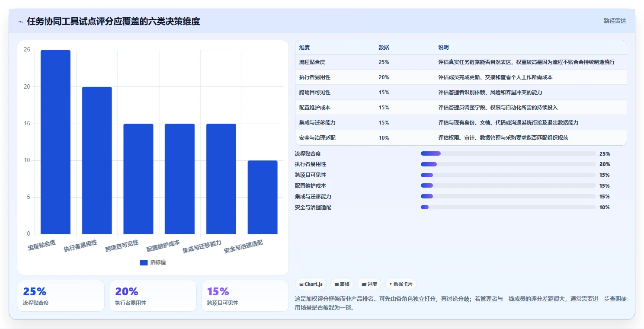Click the 10% value beside the progress list
Image resolution: width=644 pixels, height=329 pixels.
point(605,208)
